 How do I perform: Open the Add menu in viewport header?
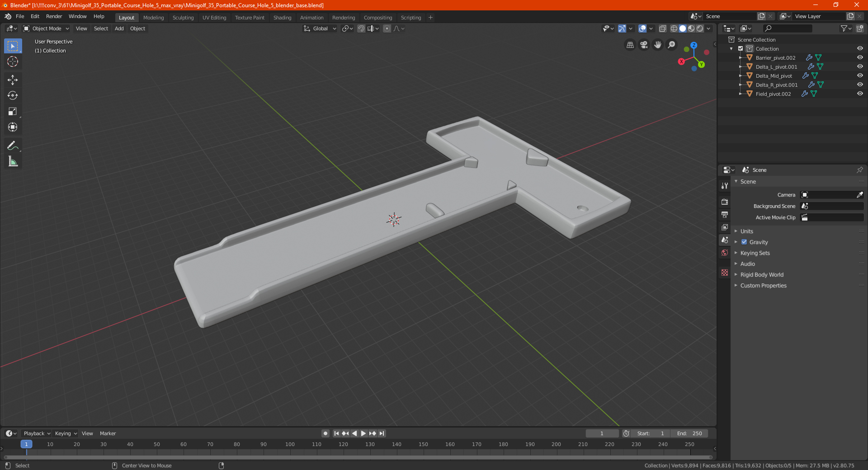(119, 28)
